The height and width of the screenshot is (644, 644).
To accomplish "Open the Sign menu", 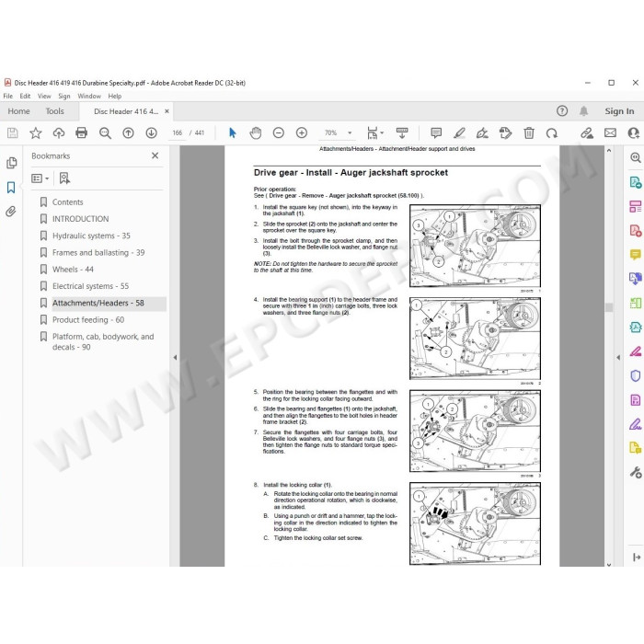I will (x=64, y=96).
